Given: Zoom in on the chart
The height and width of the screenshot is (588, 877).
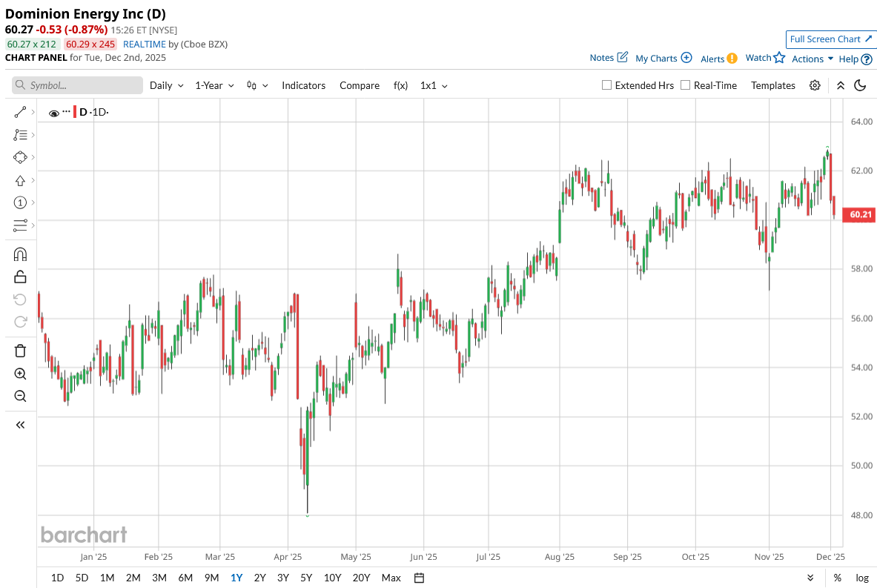Looking at the screenshot, I should tap(20, 374).
